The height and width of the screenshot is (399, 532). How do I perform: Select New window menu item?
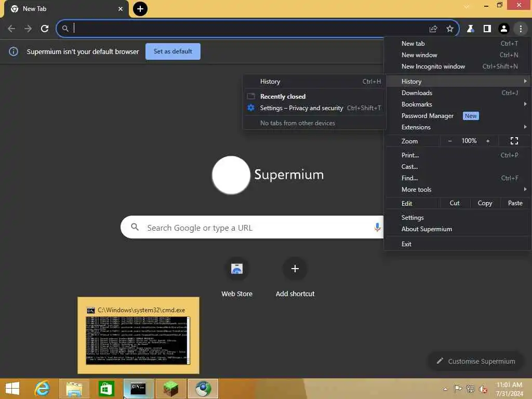click(x=458, y=55)
